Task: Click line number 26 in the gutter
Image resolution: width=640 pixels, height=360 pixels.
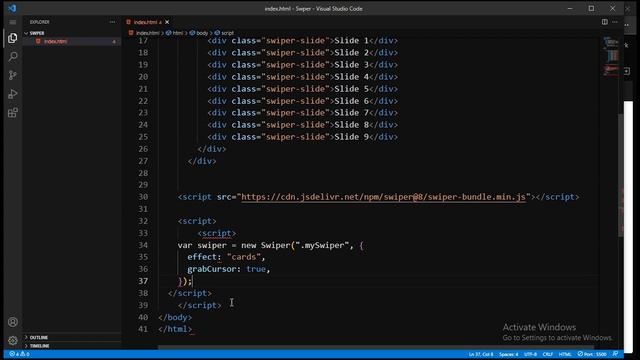Action: [143, 149]
